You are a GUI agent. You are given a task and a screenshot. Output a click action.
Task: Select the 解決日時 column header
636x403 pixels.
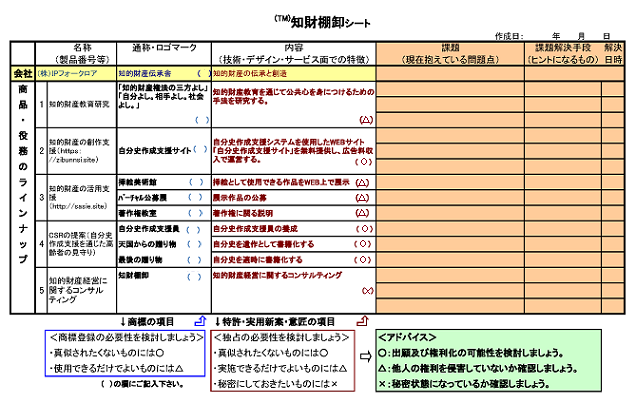point(613,54)
